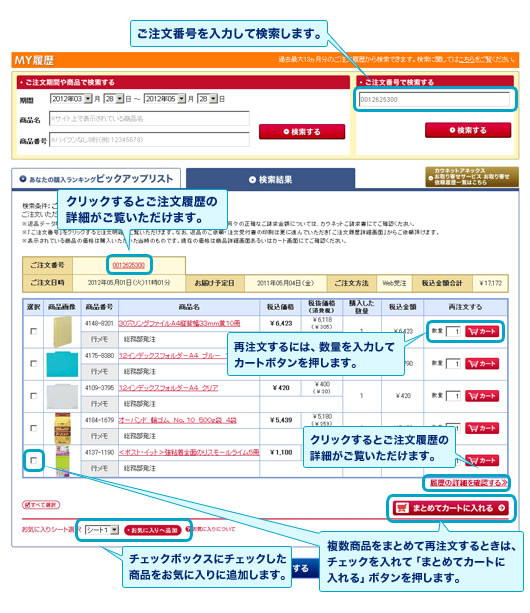Switch to the ピックアップリスト tab
The width and height of the screenshot is (530, 613).
point(96,179)
